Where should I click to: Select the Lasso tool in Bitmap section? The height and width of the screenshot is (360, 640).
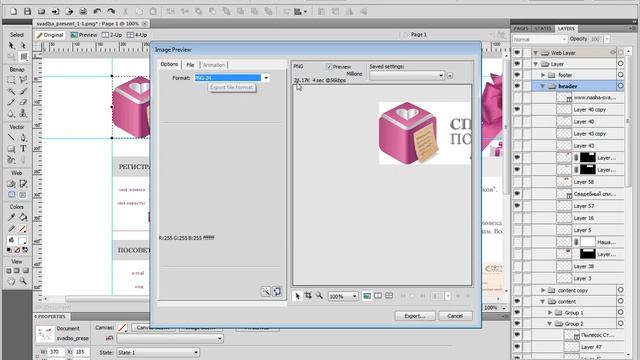click(x=23, y=80)
